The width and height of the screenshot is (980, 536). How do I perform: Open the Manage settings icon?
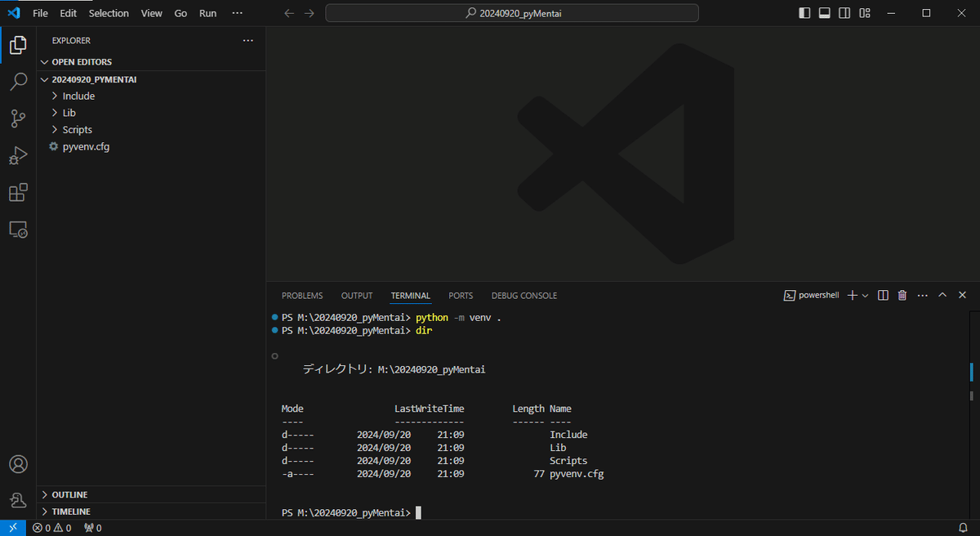(x=18, y=500)
